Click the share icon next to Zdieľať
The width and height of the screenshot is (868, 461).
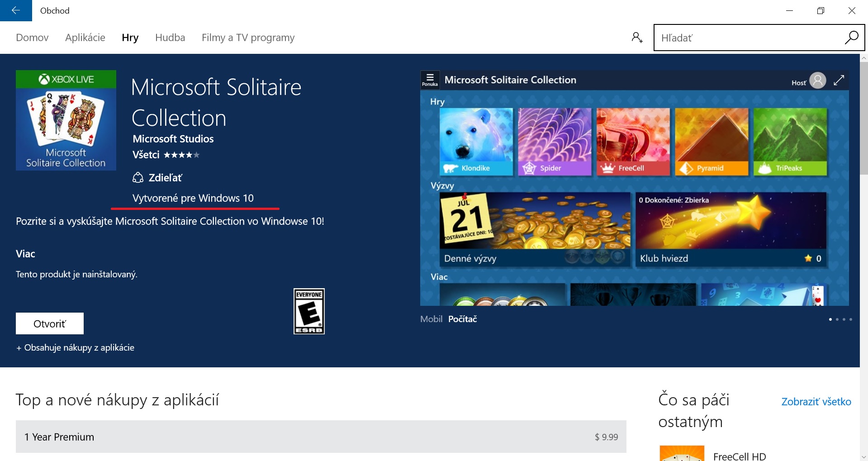pyautogui.click(x=138, y=178)
